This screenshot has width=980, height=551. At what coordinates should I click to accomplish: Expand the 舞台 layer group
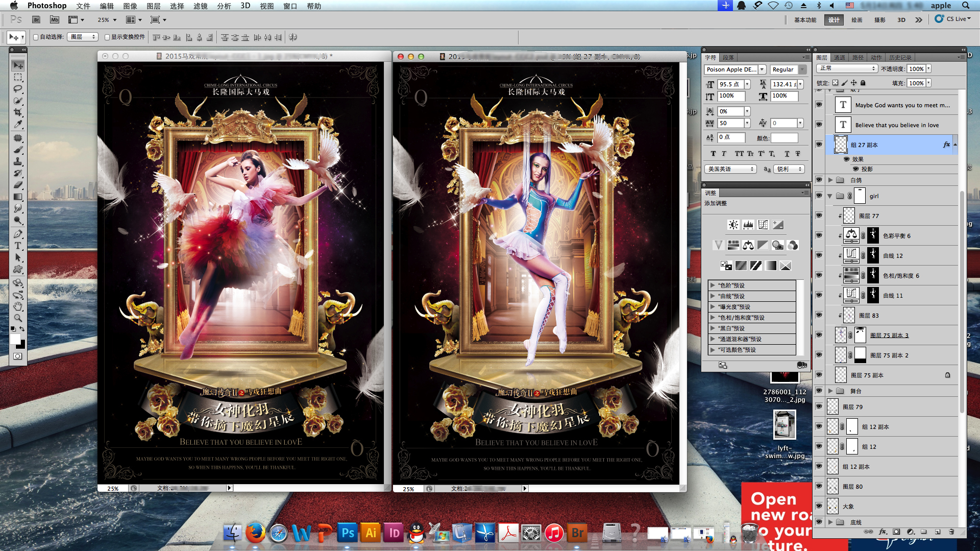(830, 391)
